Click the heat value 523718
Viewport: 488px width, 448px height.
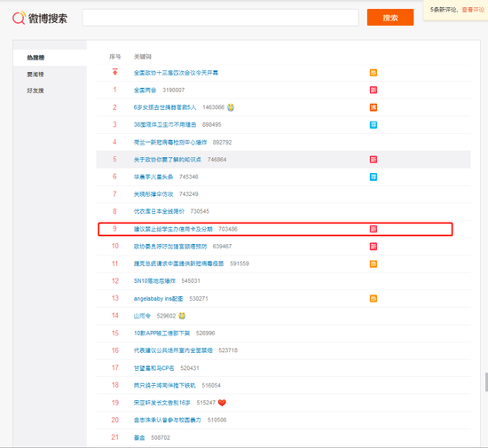tap(228, 350)
